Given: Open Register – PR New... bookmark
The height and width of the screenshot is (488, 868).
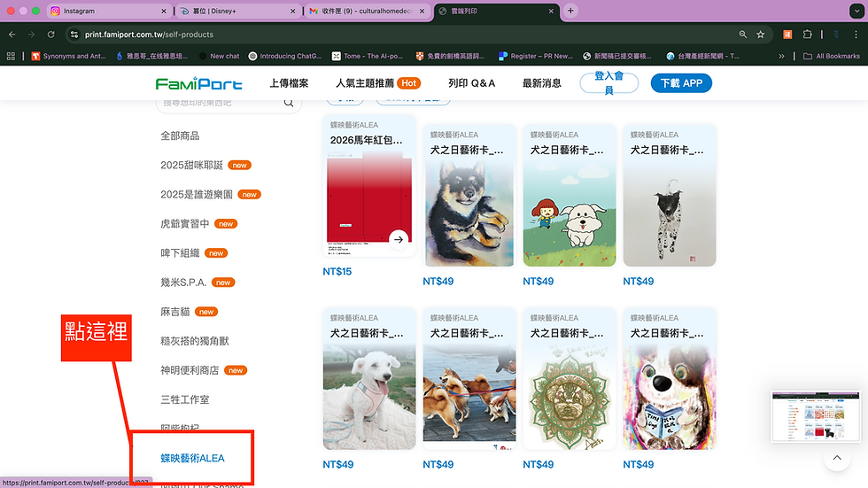Looking at the screenshot, I should pyautogui.click(x=537, y=56).
